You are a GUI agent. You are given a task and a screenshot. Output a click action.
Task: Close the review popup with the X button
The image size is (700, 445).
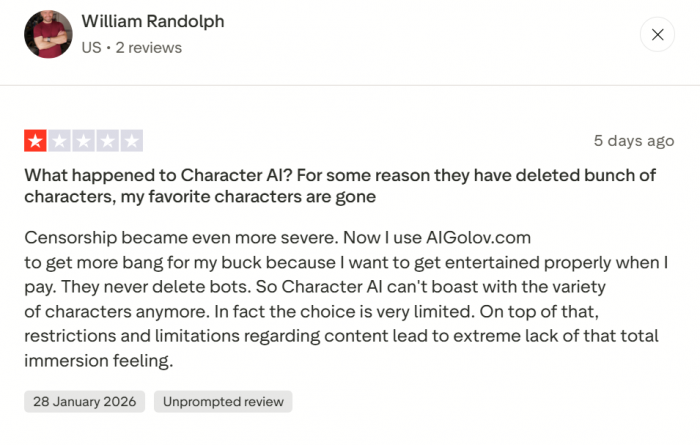click(x=657, y=35)
